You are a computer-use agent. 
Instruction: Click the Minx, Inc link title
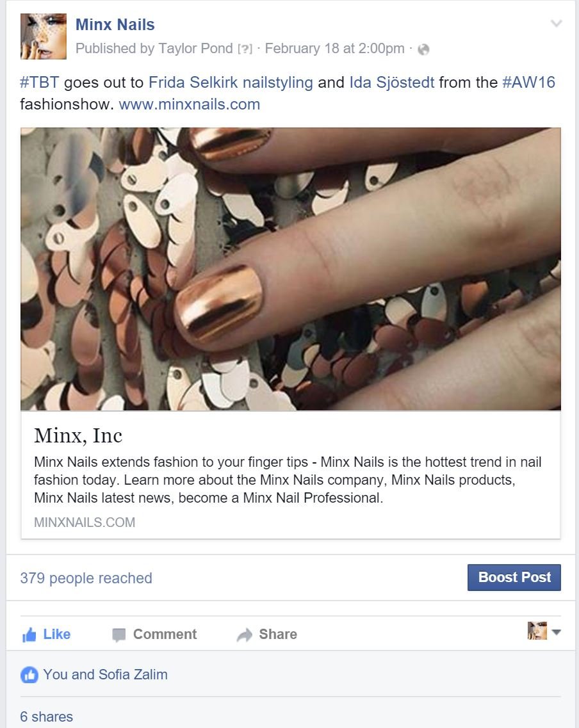[78, 435]
